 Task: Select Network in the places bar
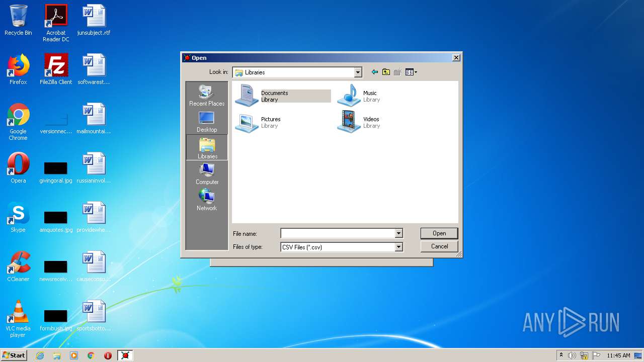(207, 200)
